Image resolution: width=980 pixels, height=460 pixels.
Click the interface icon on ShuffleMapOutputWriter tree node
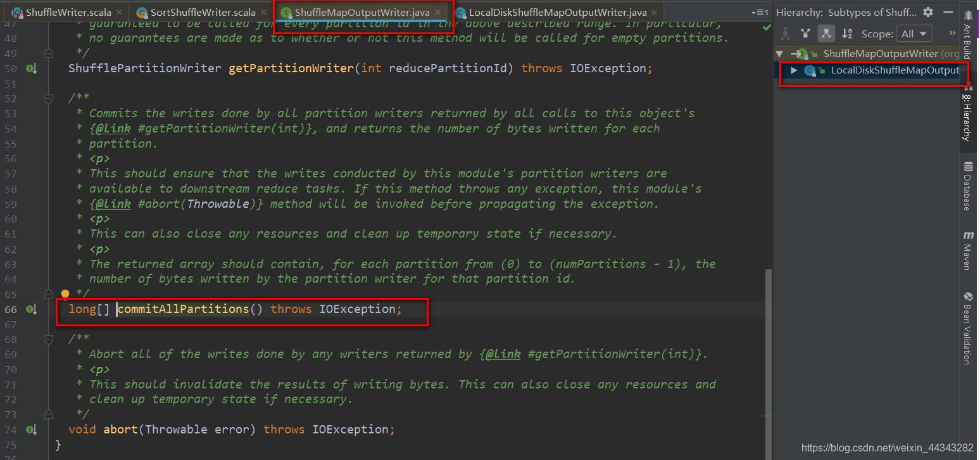coord(803,54)
